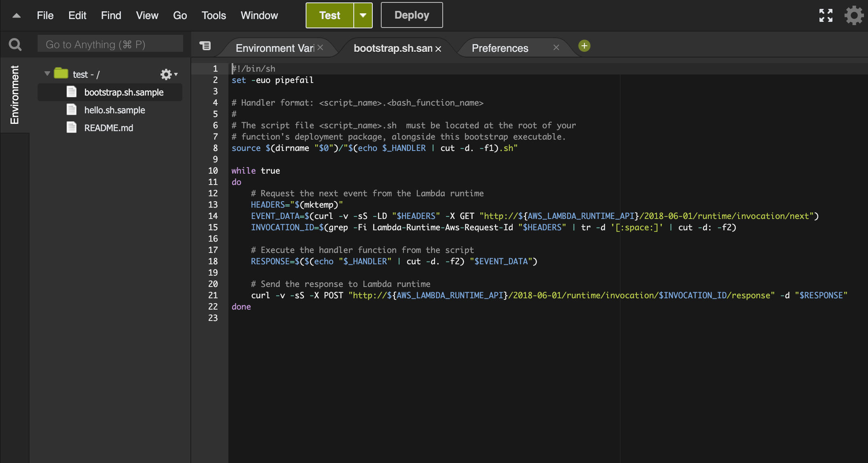868x463 pixels.
Task: Toggle the Environment side panel
Action: click(x=15, y=95)
